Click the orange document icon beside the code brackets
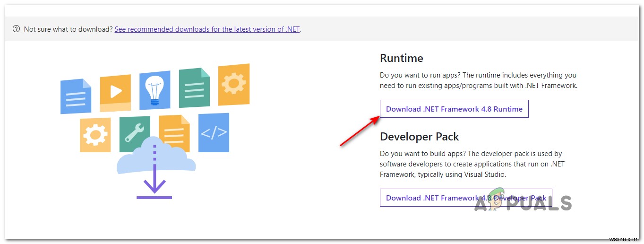 coord(174,133)
